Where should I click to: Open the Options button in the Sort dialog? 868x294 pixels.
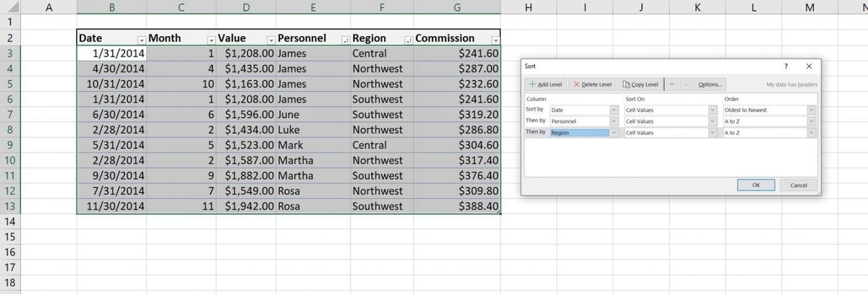pos(709,85)
